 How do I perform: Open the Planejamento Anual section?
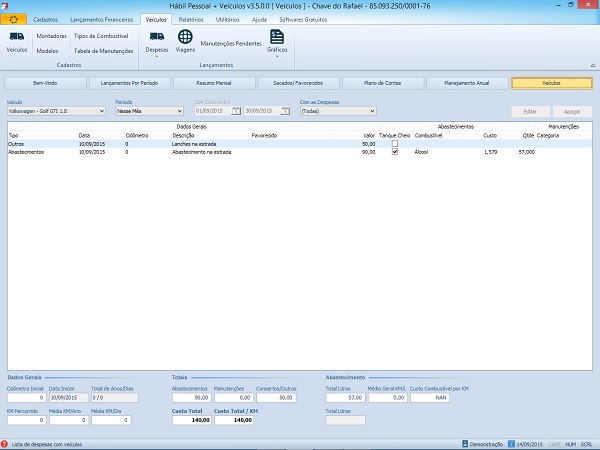point(467,83)
